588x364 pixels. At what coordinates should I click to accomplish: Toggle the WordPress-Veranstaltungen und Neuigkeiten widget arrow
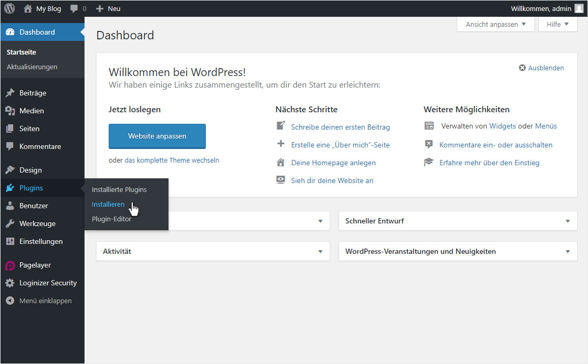tap(568, 251)
